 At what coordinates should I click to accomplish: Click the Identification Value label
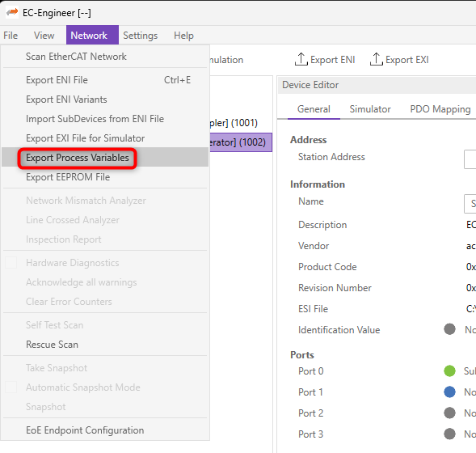339,330
